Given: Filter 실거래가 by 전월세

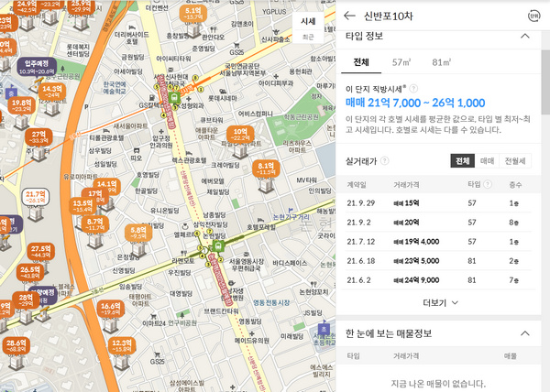Looking at the screenshot, I should pyautogui.click(x=515, y=161).
